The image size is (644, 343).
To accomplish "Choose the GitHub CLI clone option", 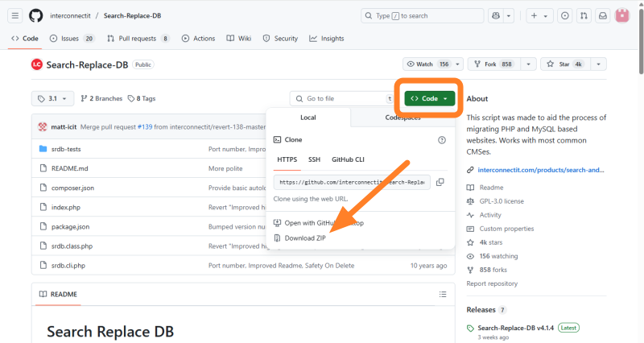I will 348,159.
